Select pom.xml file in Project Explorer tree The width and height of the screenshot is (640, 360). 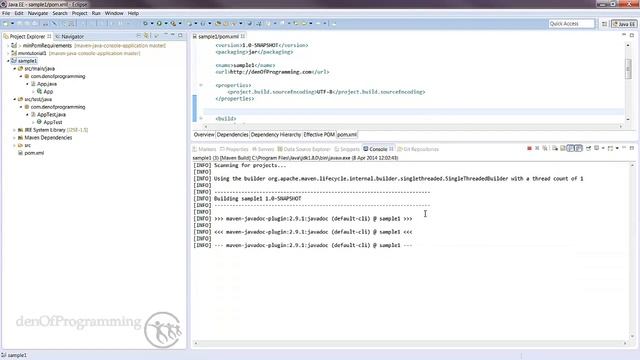pyautogui.click(x=34, y=153)
